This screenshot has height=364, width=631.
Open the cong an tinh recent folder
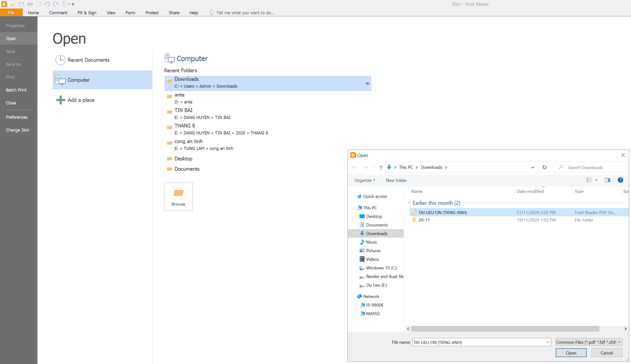point(267,145)
